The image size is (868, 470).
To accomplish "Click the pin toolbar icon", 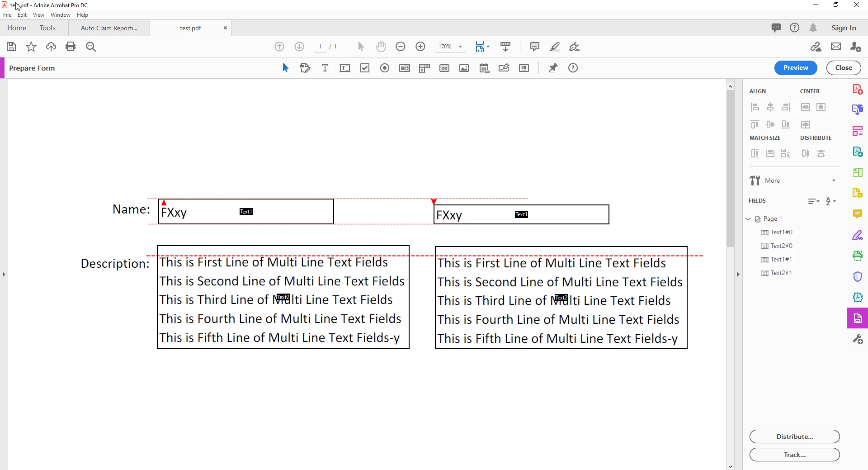I will (x=553, y=68).
